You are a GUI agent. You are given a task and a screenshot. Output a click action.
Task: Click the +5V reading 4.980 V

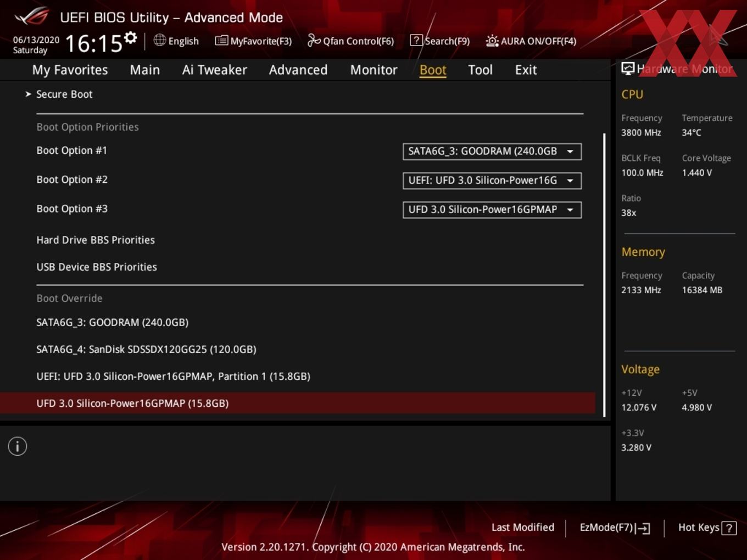pyautogui.click(x=696, y=407)
